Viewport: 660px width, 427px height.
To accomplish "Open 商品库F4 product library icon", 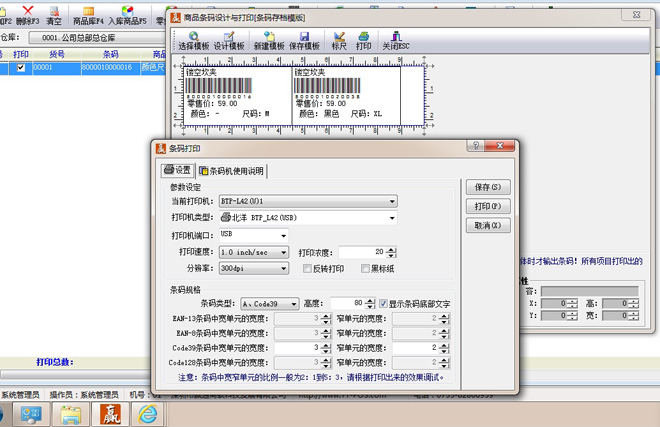I will 88,15.
